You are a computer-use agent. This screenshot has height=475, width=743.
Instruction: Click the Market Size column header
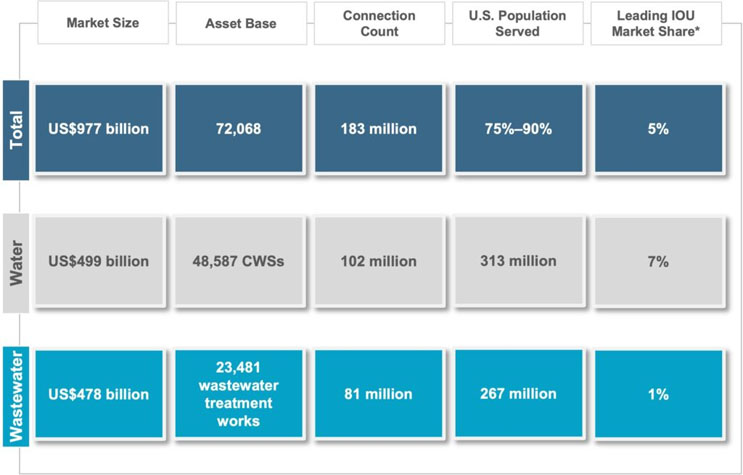[x=101, y=23]
